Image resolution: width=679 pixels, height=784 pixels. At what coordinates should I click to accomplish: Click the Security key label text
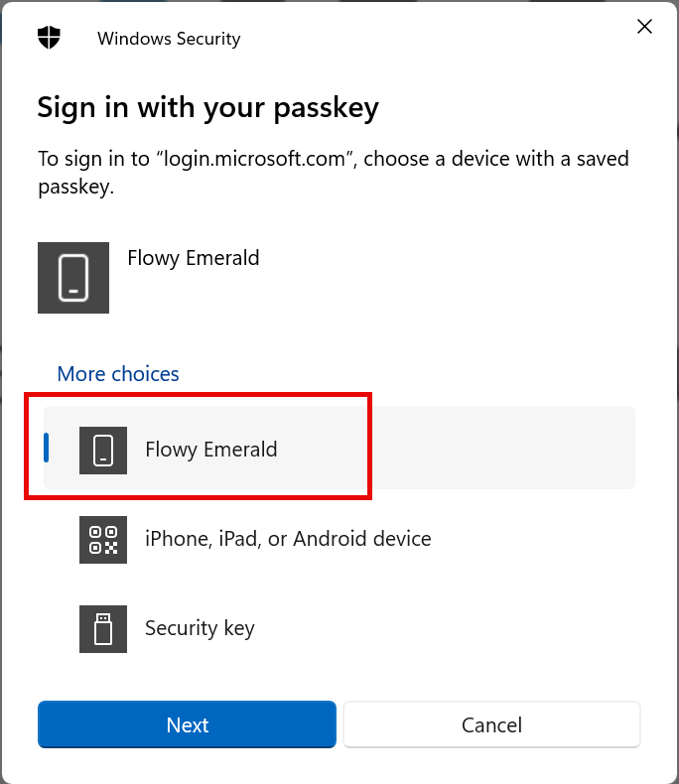click(x=200, y=628)
